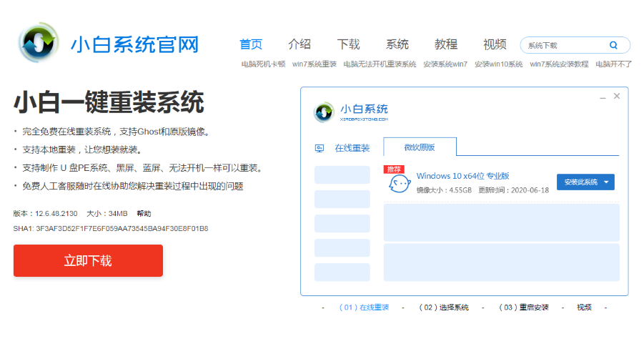Open the 帮助 link
The image size is (644, 339).
(x=144, y=214)
